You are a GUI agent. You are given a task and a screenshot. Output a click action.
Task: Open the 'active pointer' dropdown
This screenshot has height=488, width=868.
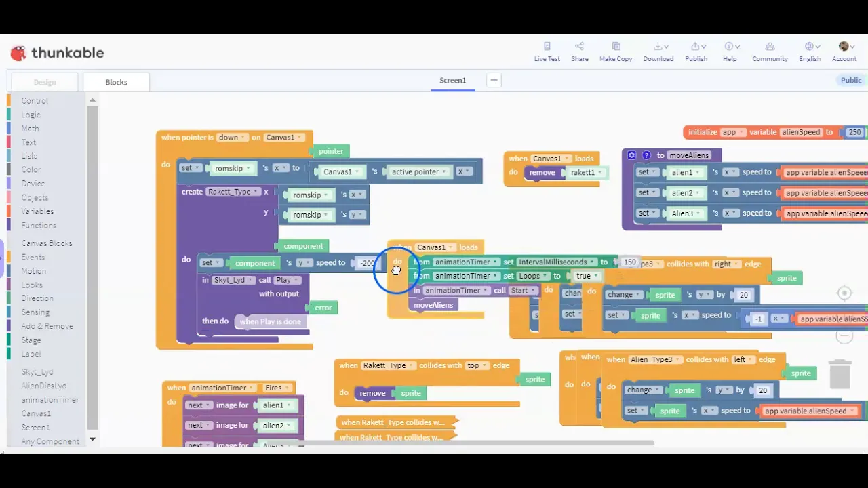point(418,171)
